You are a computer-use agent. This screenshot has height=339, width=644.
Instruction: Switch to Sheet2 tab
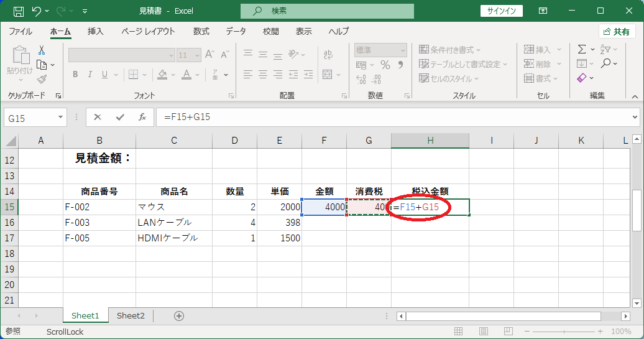click(x=131, y=315)
